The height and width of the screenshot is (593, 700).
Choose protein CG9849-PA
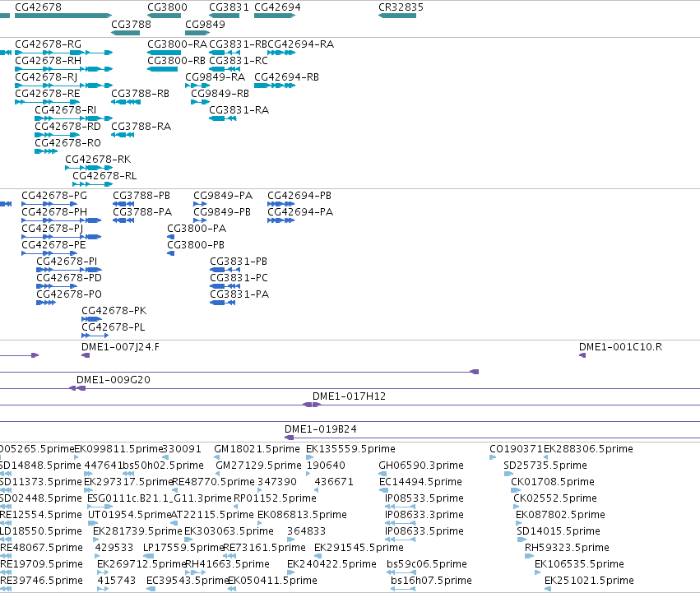pos(223,196)
